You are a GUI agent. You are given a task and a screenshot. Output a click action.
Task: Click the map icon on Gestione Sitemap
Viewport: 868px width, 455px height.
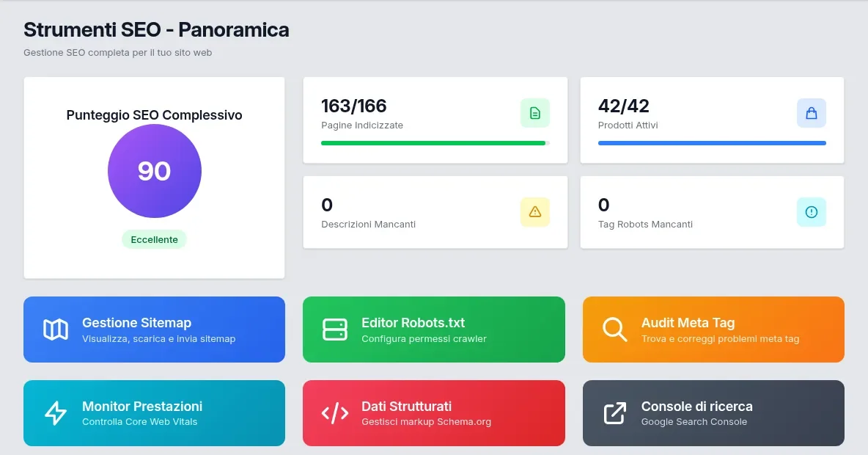coord(56,330)
